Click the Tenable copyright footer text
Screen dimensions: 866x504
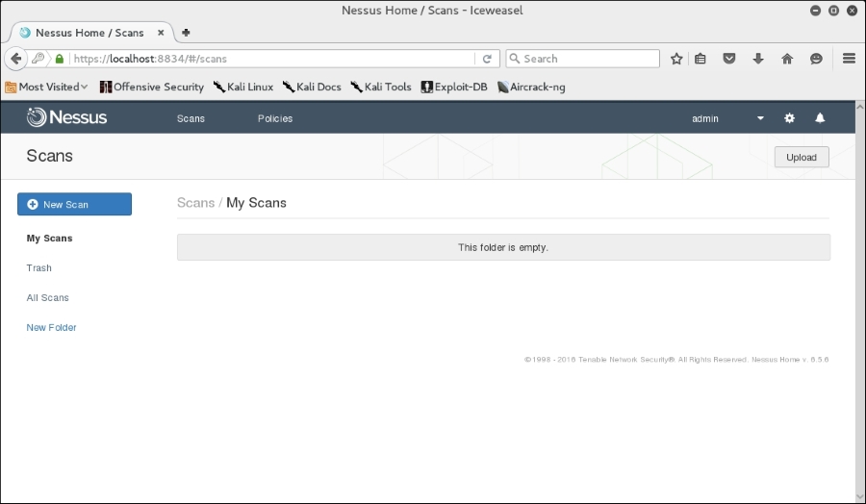pos(676,360)
